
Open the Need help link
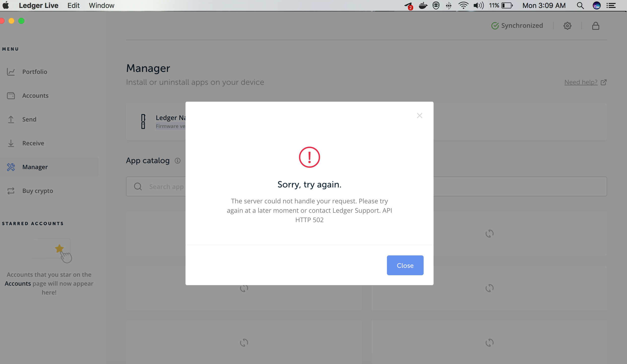tap(581, 82)
